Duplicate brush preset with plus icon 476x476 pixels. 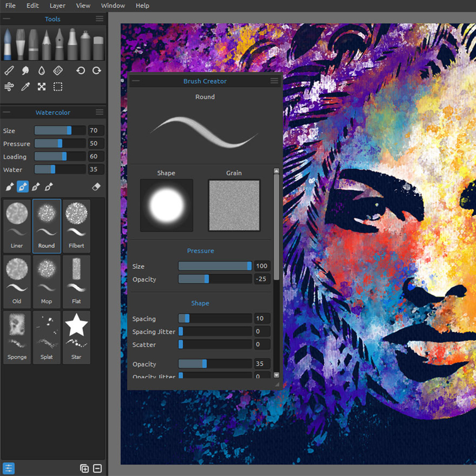coord(84,468)
